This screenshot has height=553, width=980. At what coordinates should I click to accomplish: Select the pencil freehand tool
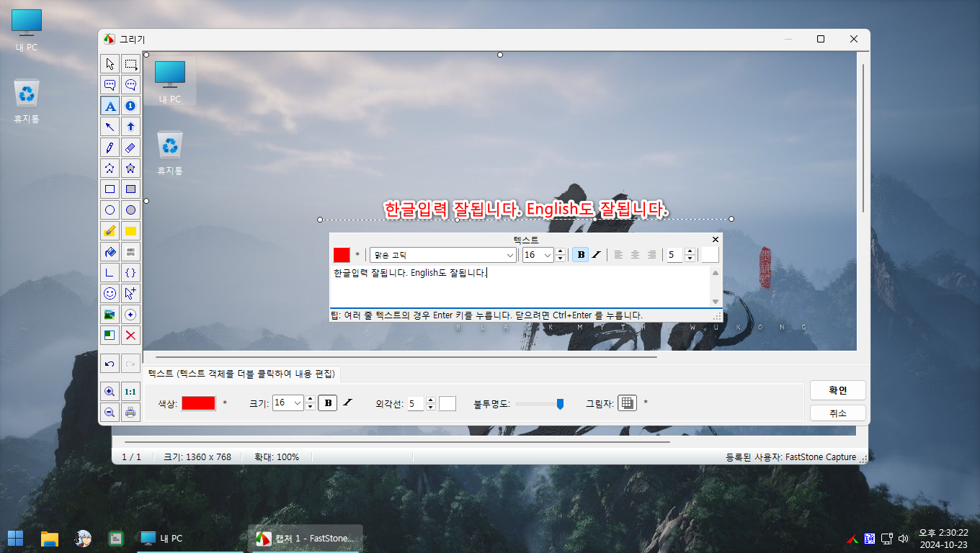[110, 148]
